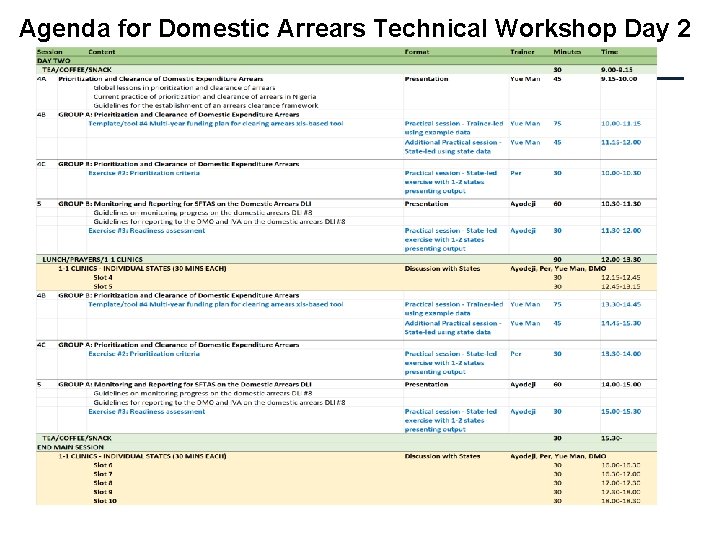Click the slide title 'Agenda for Domestic Arrears Technical Workshop Day 2'
This screenshot has width=720, height=540.
point(354,28)
